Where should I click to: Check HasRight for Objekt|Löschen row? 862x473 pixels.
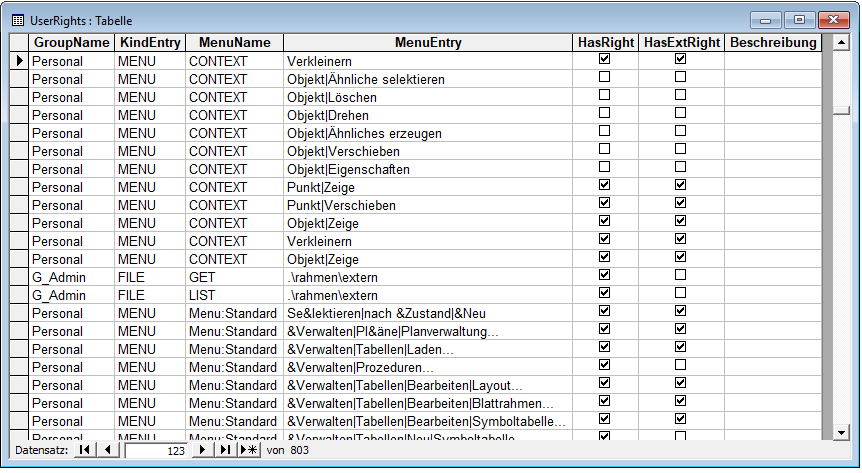pos(604,96)
